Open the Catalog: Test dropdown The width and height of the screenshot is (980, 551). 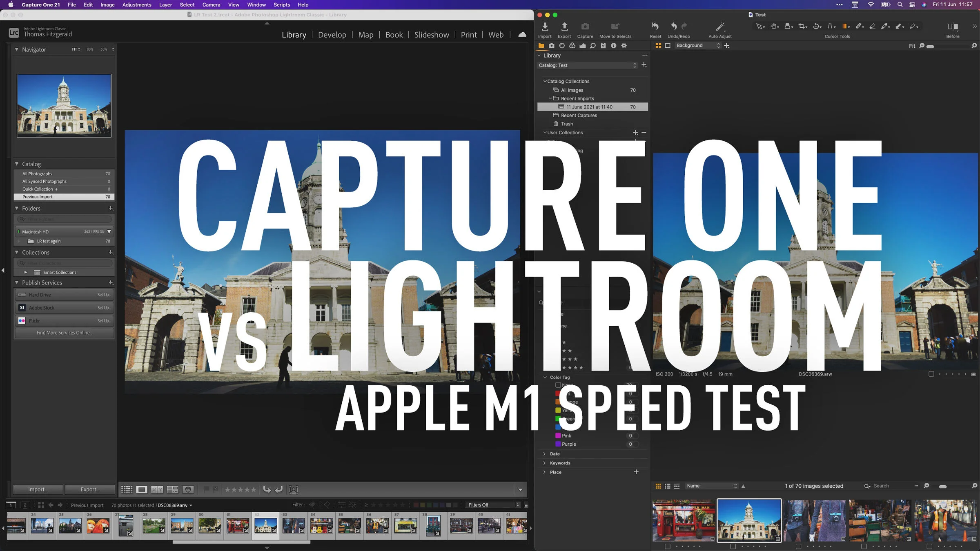click(x=587, y=65)
